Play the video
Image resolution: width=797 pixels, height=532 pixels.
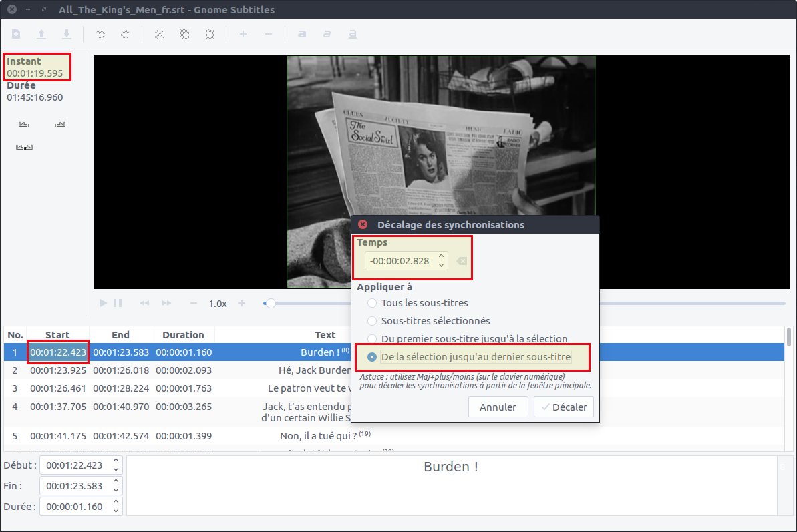pos(103,303)
